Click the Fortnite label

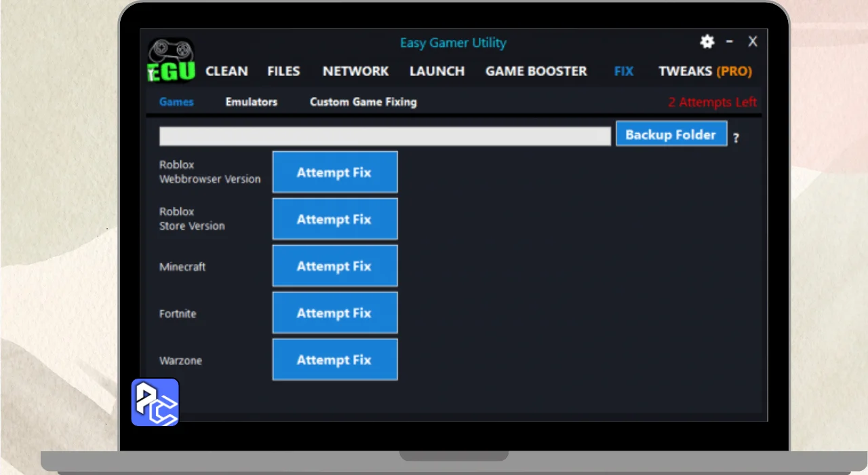178,313
